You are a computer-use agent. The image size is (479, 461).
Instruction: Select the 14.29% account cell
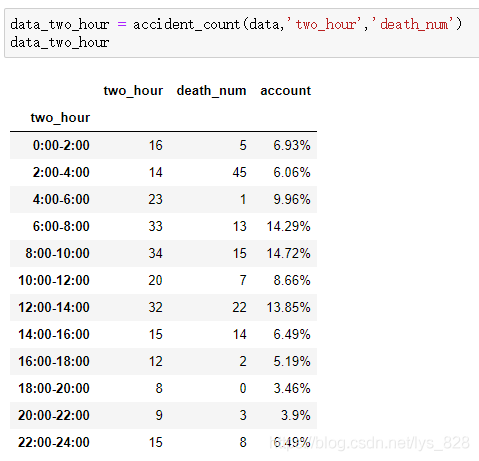coord(288,226)
